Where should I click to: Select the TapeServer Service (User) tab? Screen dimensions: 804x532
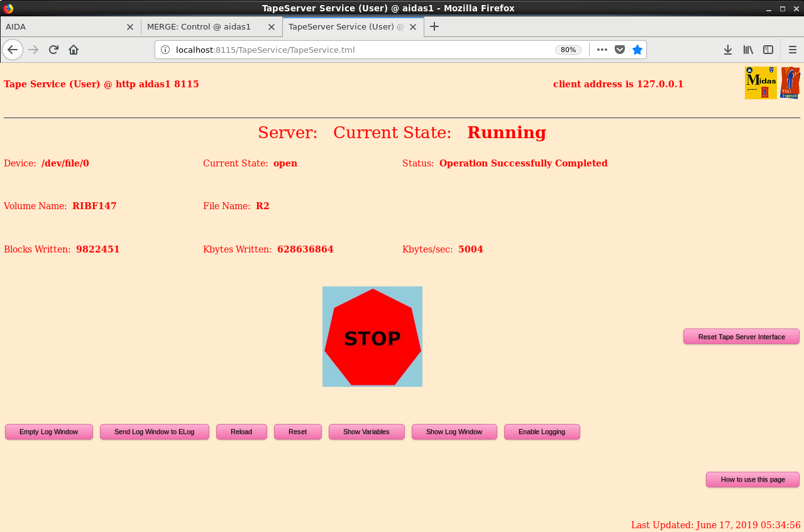click(353, 27)
